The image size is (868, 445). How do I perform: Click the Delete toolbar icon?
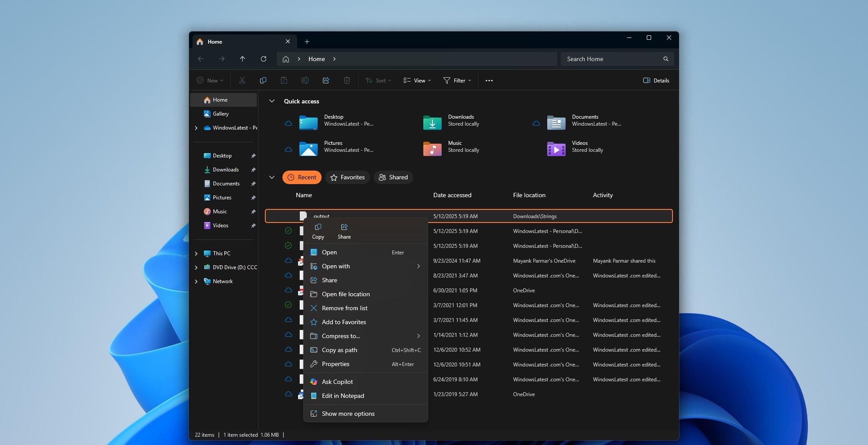tap(346, 80)
